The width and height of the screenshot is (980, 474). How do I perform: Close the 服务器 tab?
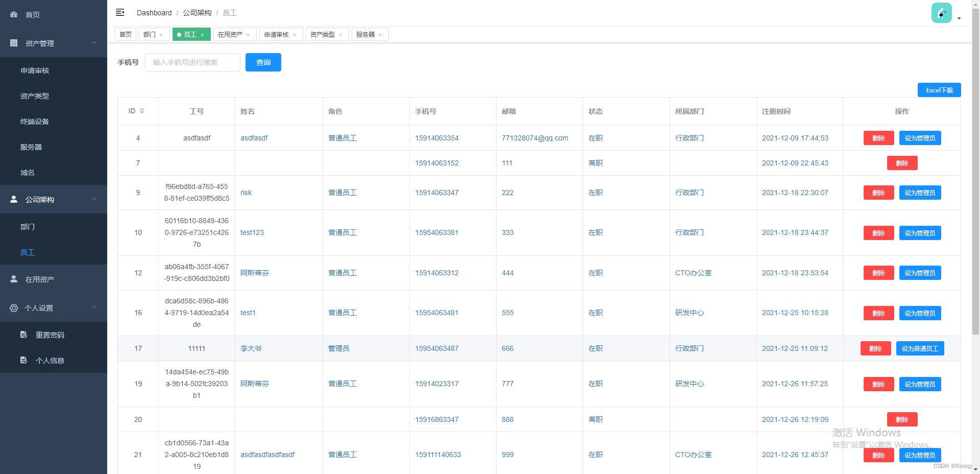[380, 35]
